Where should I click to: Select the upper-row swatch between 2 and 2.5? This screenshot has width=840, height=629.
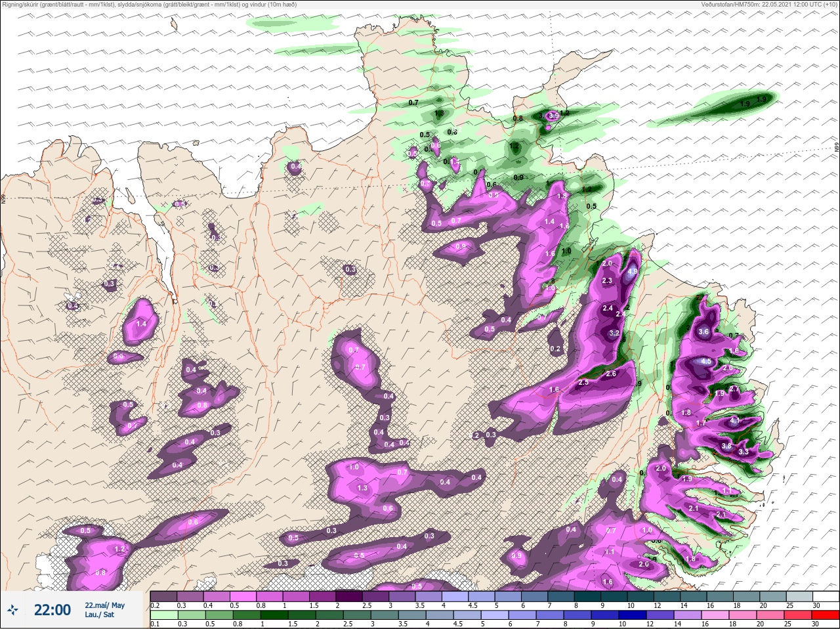(x=350, y=596)
